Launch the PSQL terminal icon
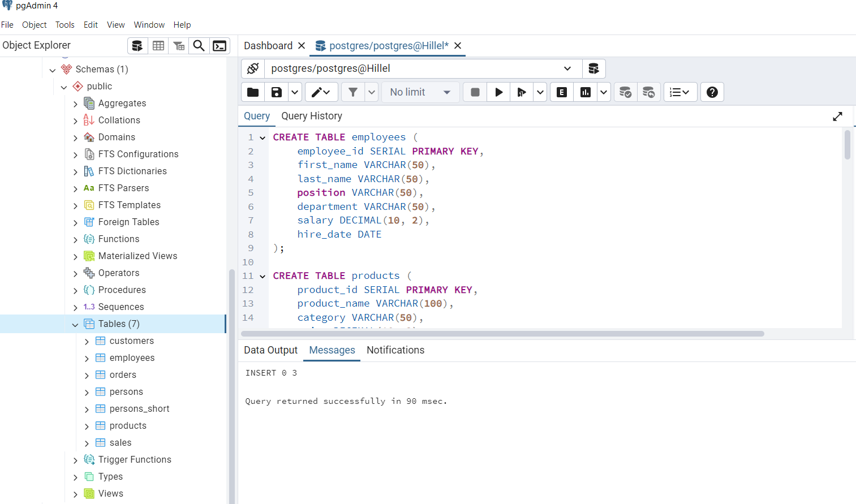The image size is (856, 504). (x=220, y=45)
